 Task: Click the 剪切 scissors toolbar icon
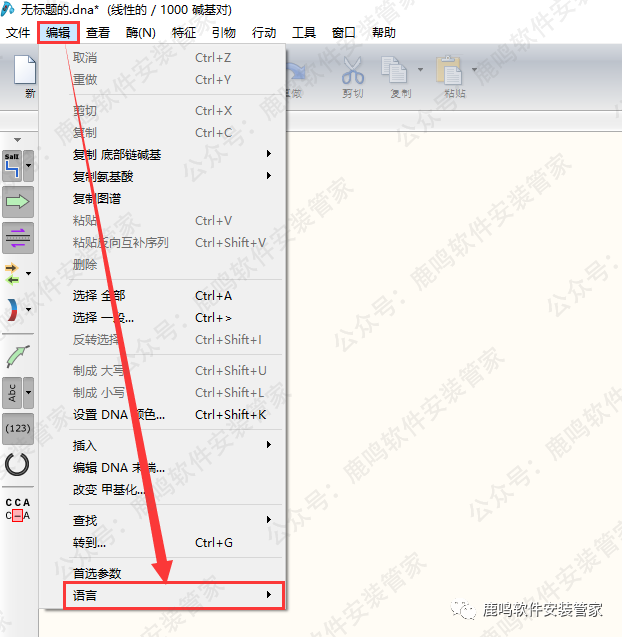pos(352,71)
